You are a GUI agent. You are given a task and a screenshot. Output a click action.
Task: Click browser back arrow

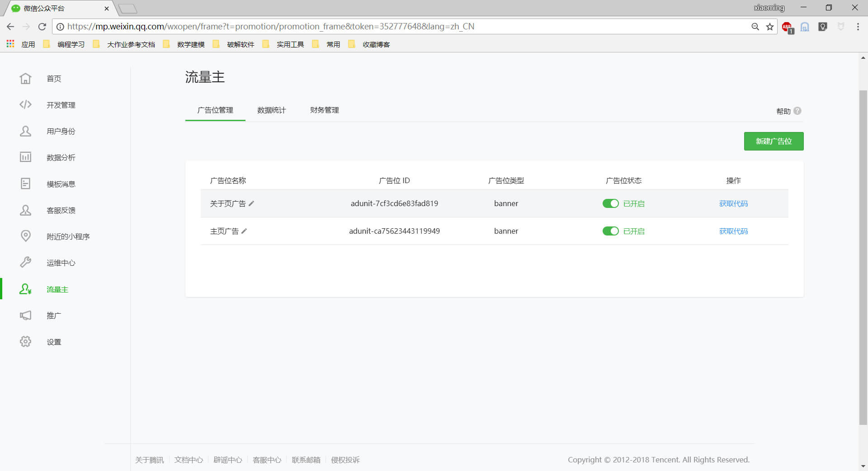click(10, 27)
